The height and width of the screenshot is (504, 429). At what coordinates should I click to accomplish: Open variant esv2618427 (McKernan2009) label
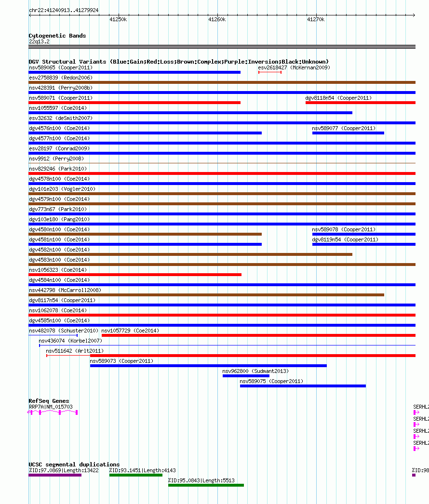tap(294, 67)
